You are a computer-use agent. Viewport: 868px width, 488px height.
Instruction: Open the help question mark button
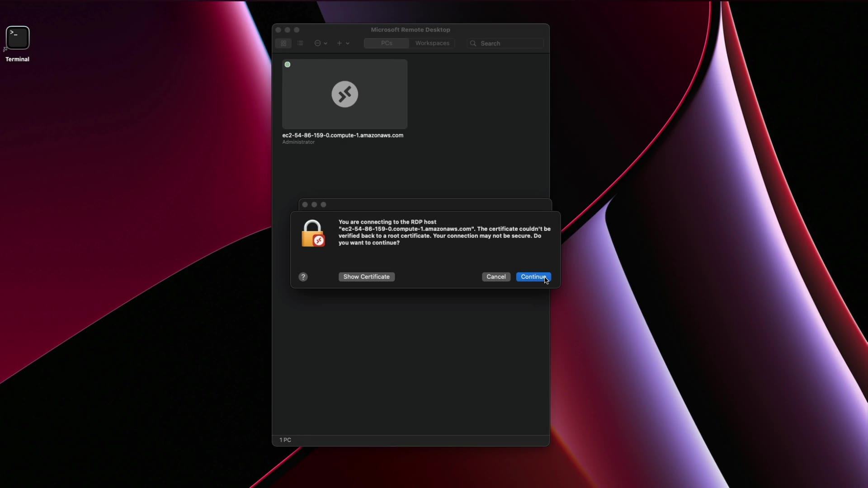303,277
